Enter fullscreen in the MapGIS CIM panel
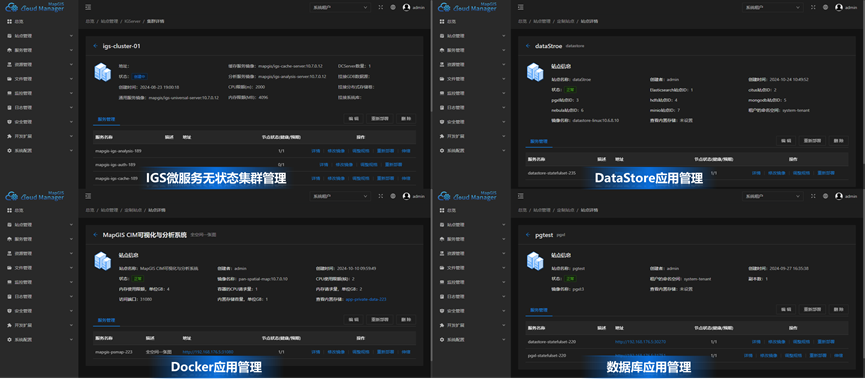Image resolution: width=865 pixels, height=390 pixels. click(381, 196)
